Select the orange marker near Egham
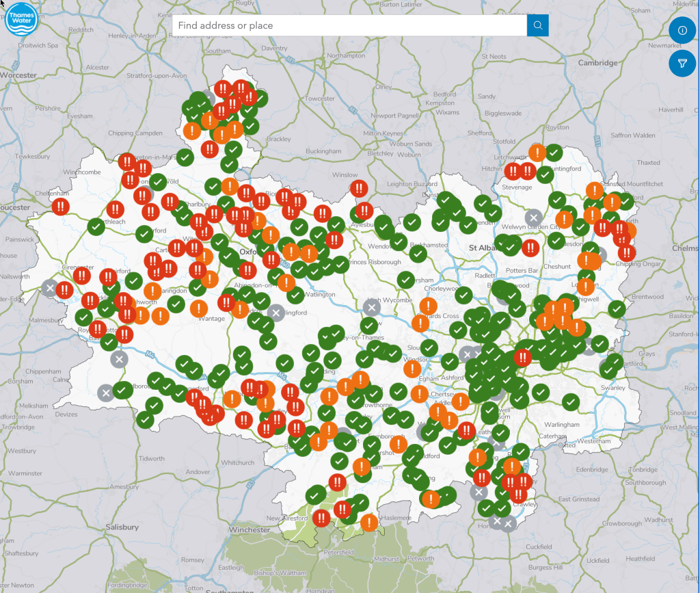Screen dimensions: 700x593 (x=412, y=370)
